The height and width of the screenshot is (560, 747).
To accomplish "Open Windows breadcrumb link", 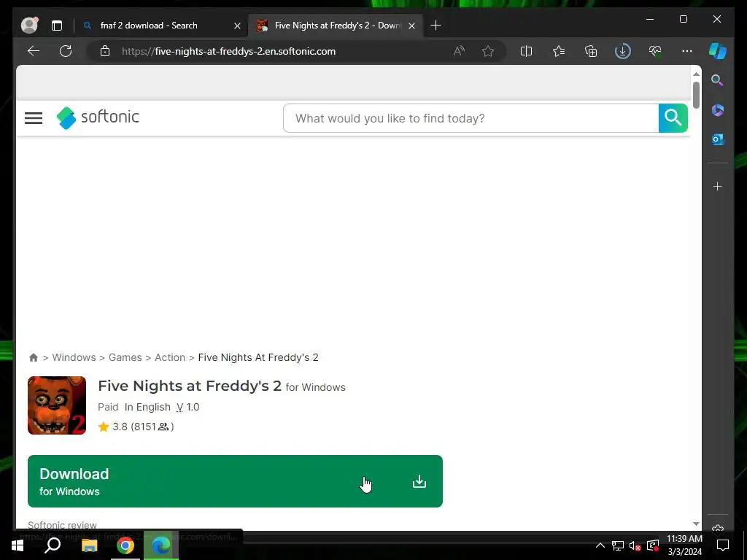I will click(x=74, y=357).
